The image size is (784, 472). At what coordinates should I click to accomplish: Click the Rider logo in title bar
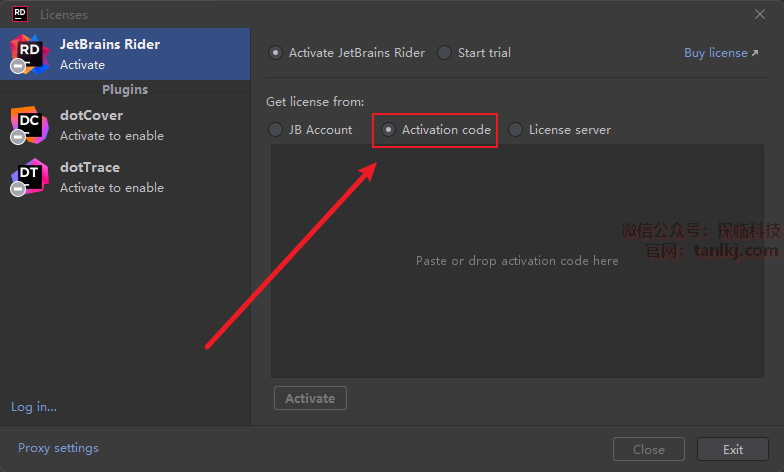19,14
